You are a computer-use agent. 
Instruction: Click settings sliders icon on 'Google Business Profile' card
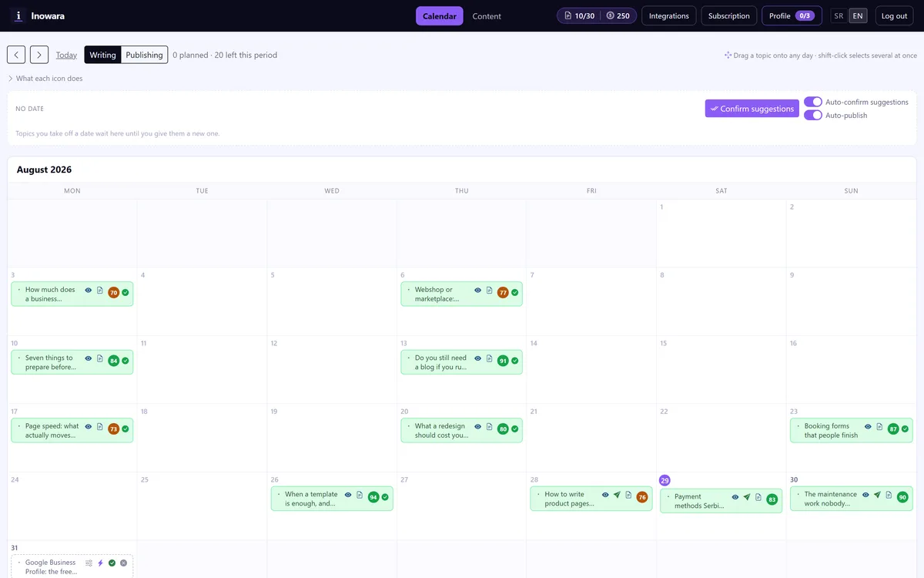(89, 563)
